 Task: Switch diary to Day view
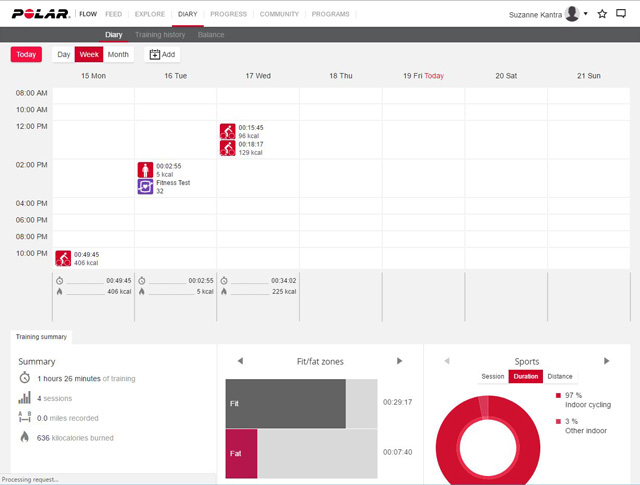point(64,54)
